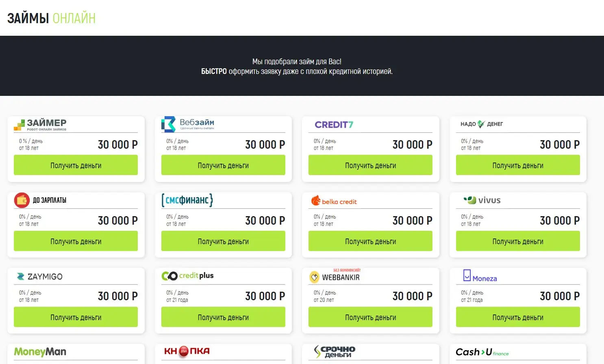The width and height of the screenshot is (604, 364).
Task: Click '0 % / день' rate on Займер card
Action: pos(31,141)
